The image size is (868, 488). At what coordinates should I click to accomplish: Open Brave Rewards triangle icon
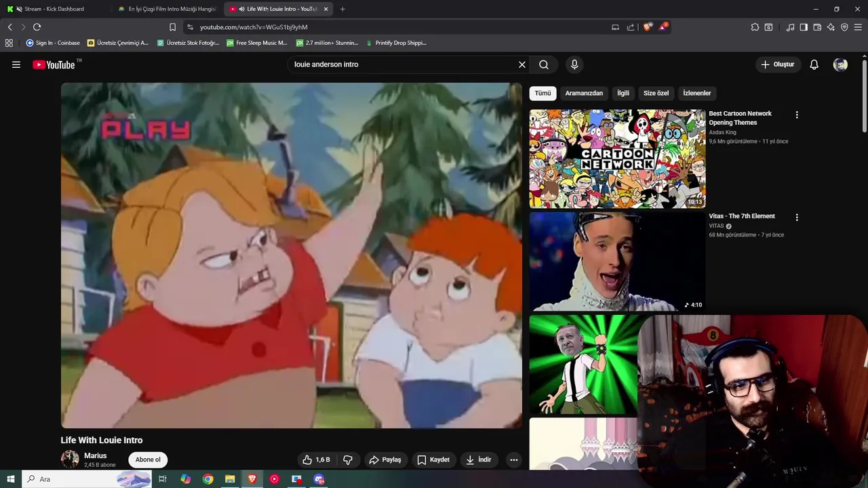pos(663,27)
